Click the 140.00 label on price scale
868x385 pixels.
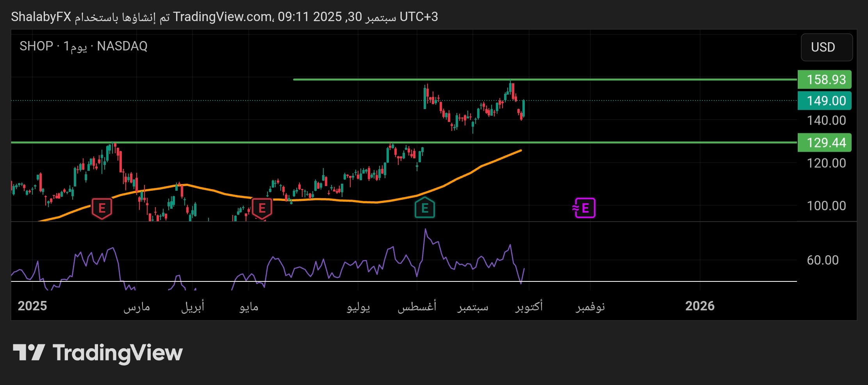pos(826,120)
